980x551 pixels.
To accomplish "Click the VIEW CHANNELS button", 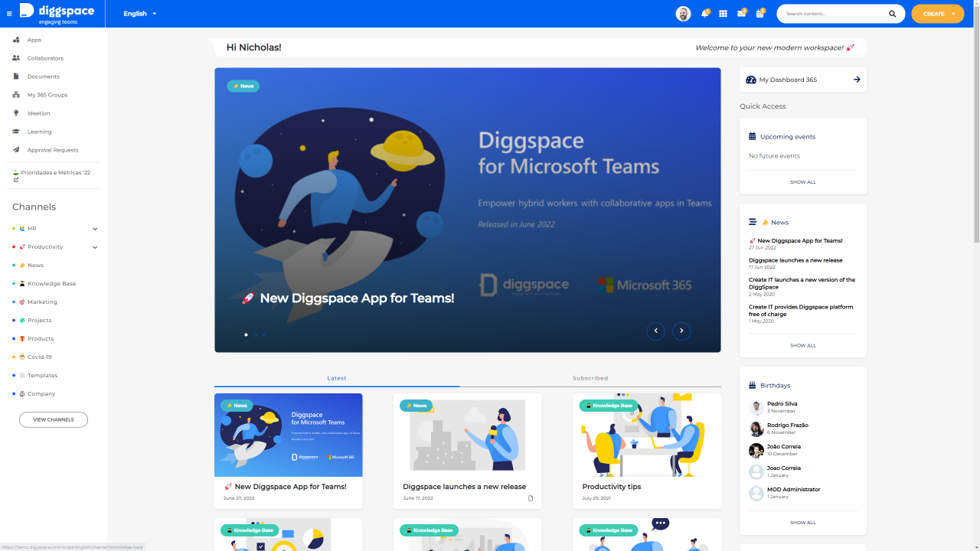I will click(54, 419).
